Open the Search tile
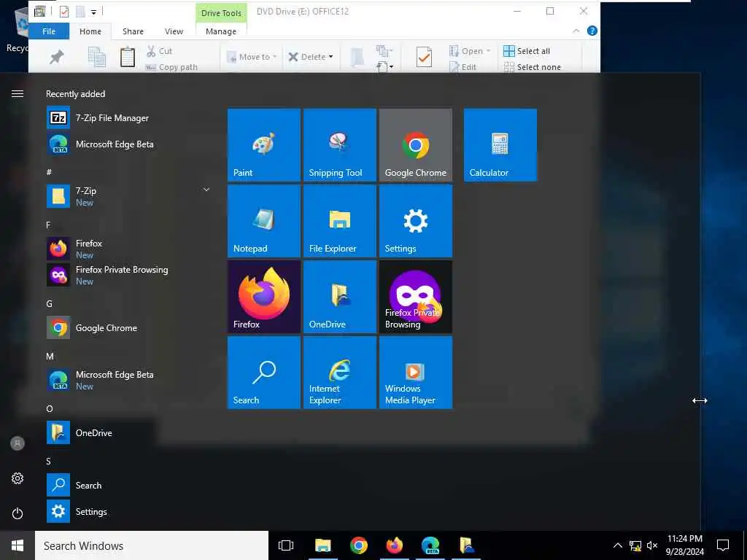The height and width of the screenshot is (560, 747). click(x=264, y=373)
